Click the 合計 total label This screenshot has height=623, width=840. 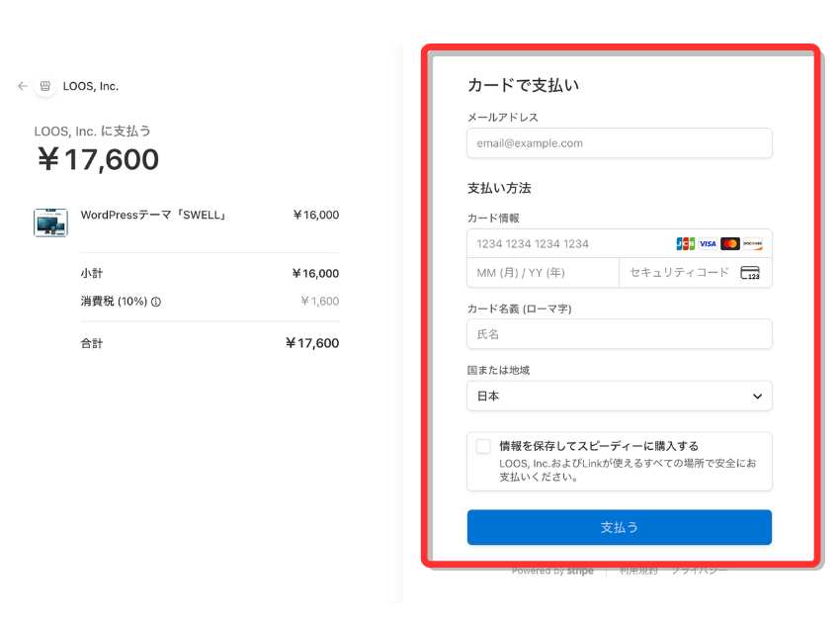click(x=92, y=344)
